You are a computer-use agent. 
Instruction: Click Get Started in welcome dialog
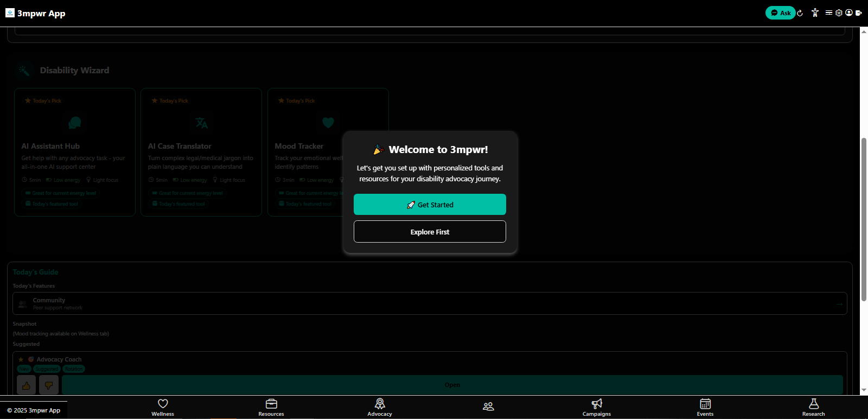tap(430, 205)
